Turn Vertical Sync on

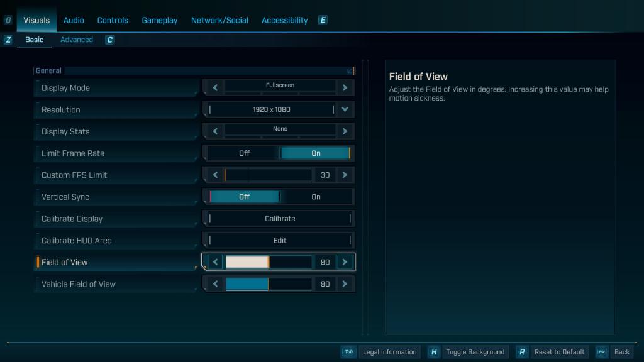316,197
